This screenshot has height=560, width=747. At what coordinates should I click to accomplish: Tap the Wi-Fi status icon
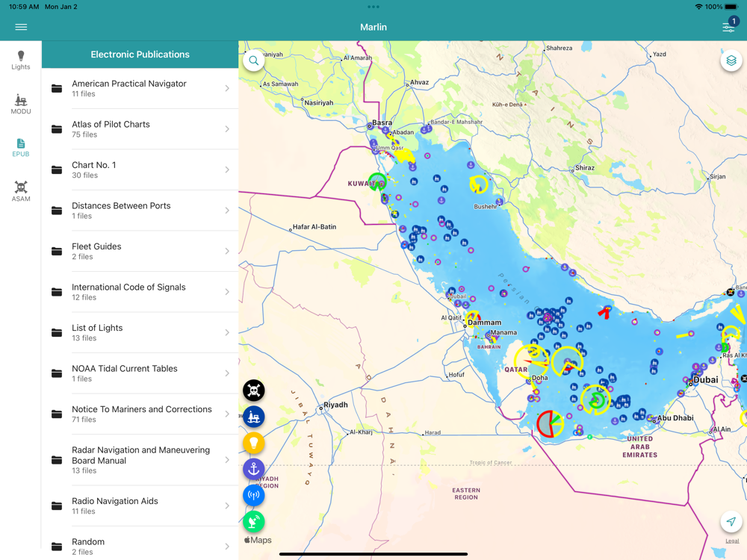click(x=699, y=7)
